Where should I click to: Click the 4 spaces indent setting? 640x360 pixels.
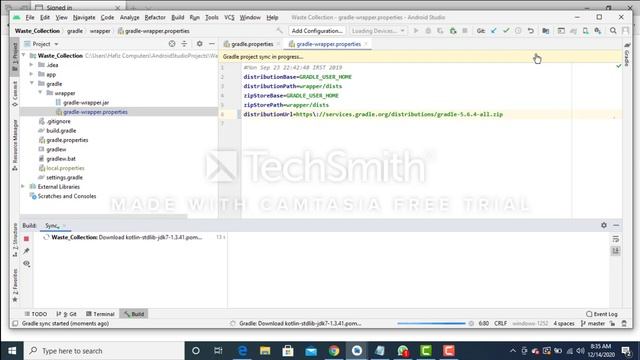[x=564, y=323]
